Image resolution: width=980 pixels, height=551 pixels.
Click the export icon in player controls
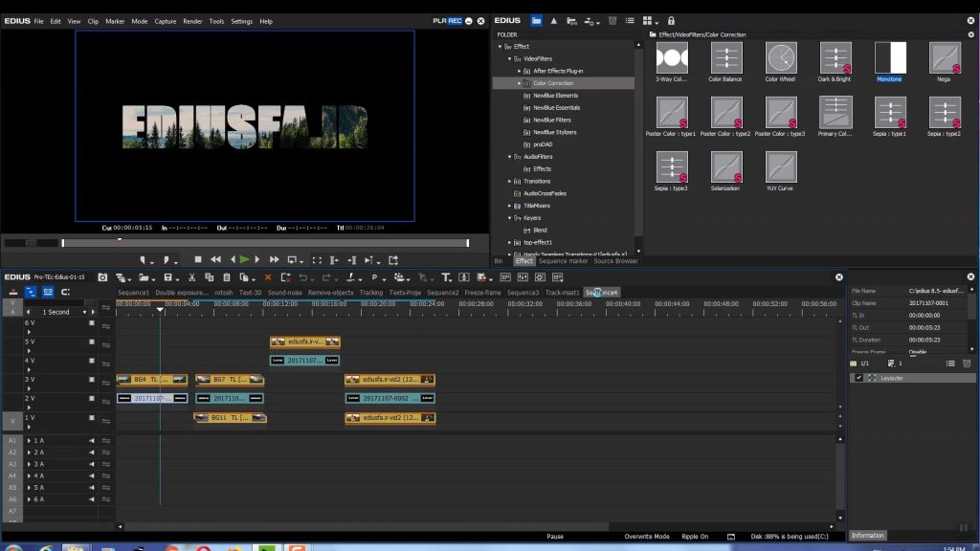pyautogui.click(x=393, y=260)
